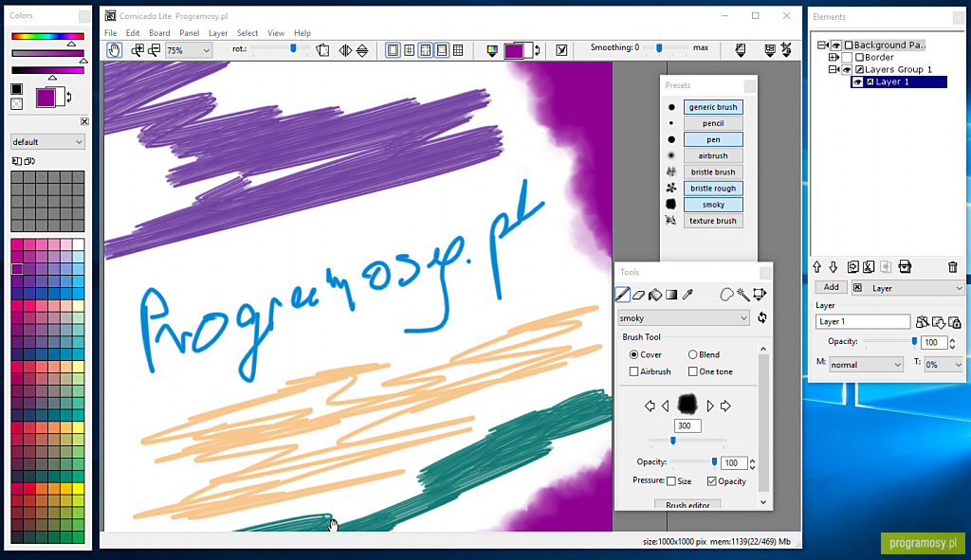Viewport: 971px width, 560px height.
Task: Flip the canvas vertically
Action: point(362,50)
